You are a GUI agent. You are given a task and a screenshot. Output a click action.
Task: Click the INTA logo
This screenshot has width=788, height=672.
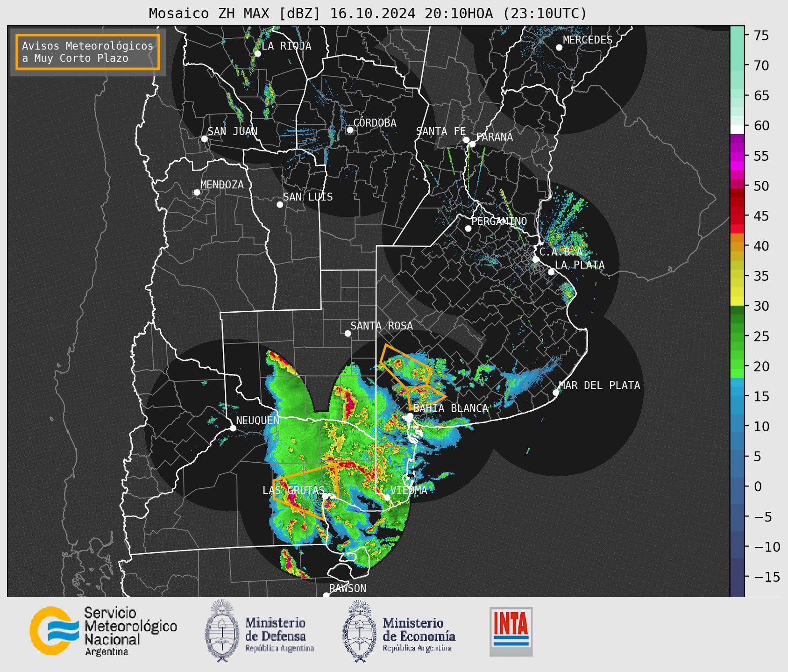pos(511,631)
